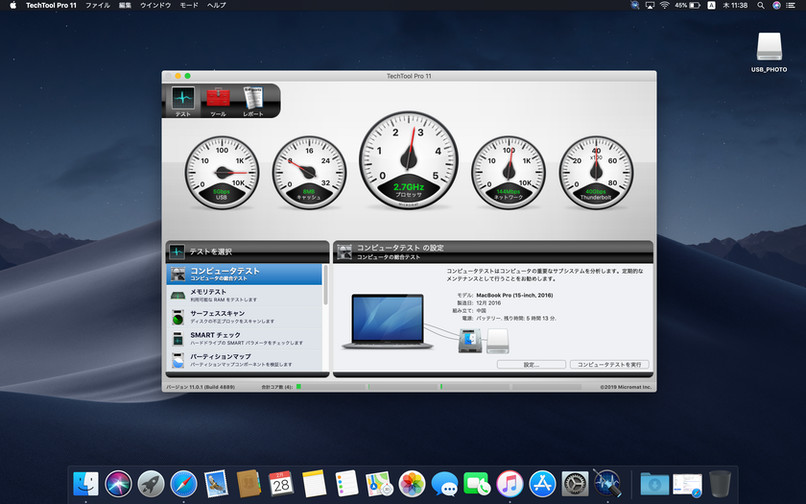
Task: Open Safari from the Dock
Action: coord(184,483)
